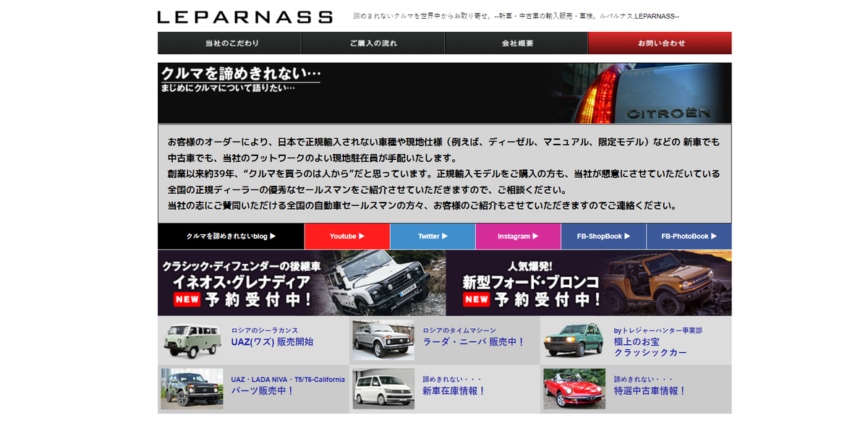Open the Twitter link button
Viewport: 868px width, 423px height.
pyautogui.click(x=433, y=236)
